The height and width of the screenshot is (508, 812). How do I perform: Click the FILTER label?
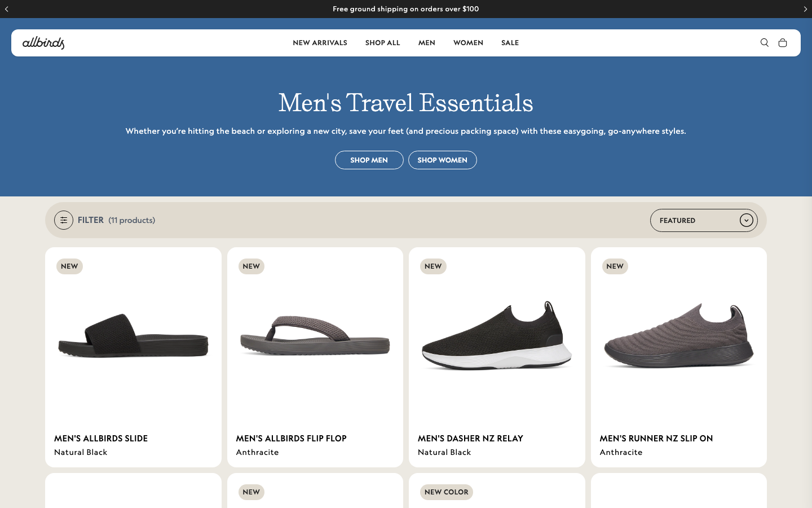pos(91,220)
